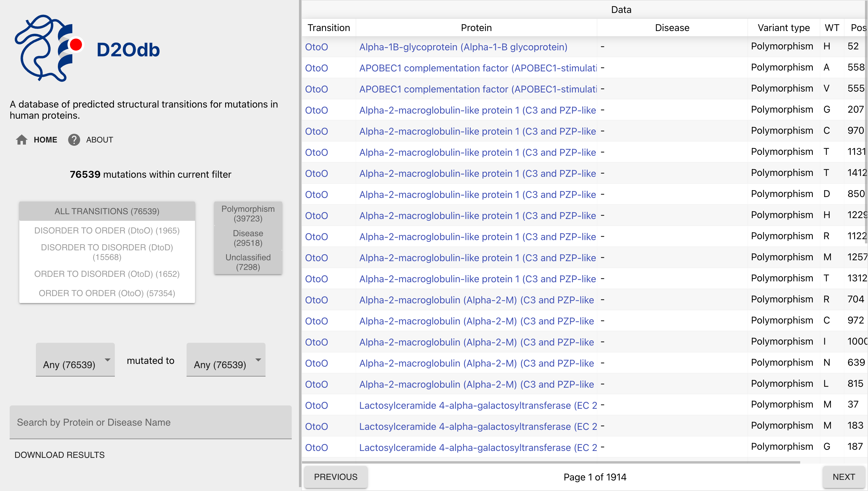Click the protein or disease search field
Viewport: 868px width, 491px height.
(150, 422)
